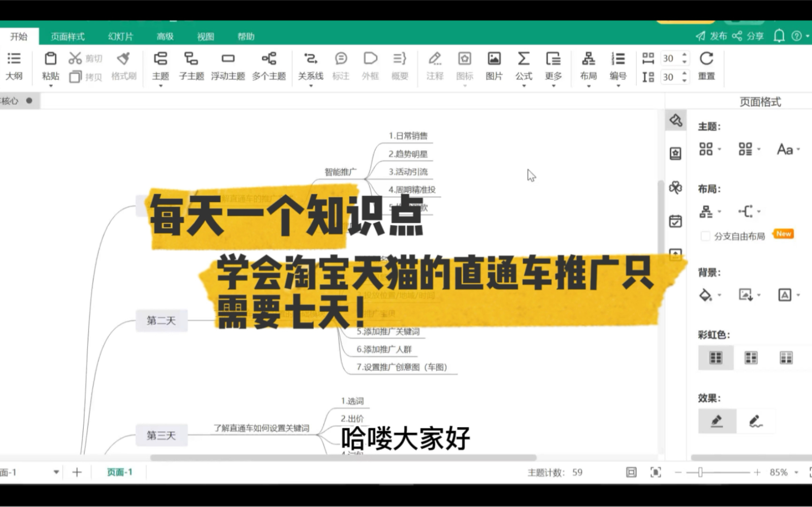The width and height of the screenshot is (812, 507).
Task: Switch to the View (视图) tab
Action: click(x=206, y=37)
